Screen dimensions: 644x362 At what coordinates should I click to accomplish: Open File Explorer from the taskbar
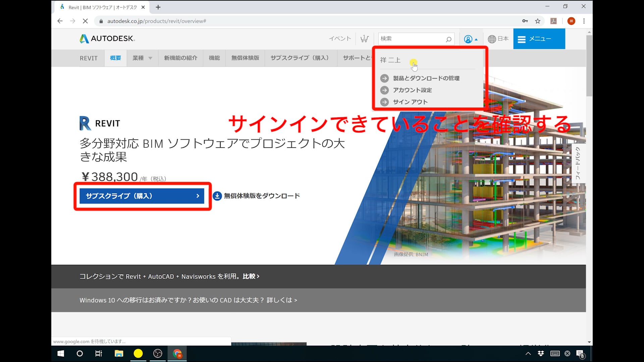click(119, 353)
